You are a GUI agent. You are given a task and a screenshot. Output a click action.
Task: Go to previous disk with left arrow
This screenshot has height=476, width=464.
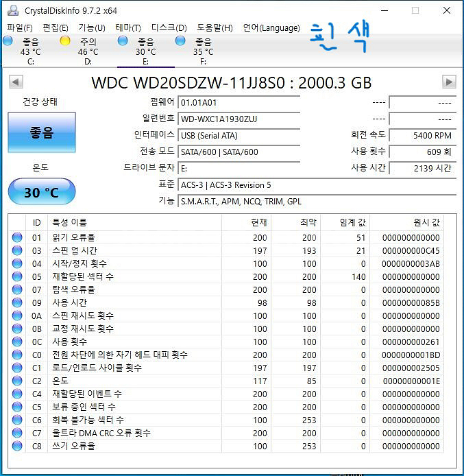[x=15, y=82]
